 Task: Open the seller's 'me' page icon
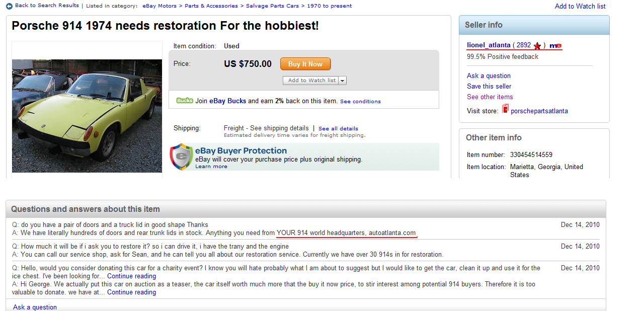555,46
